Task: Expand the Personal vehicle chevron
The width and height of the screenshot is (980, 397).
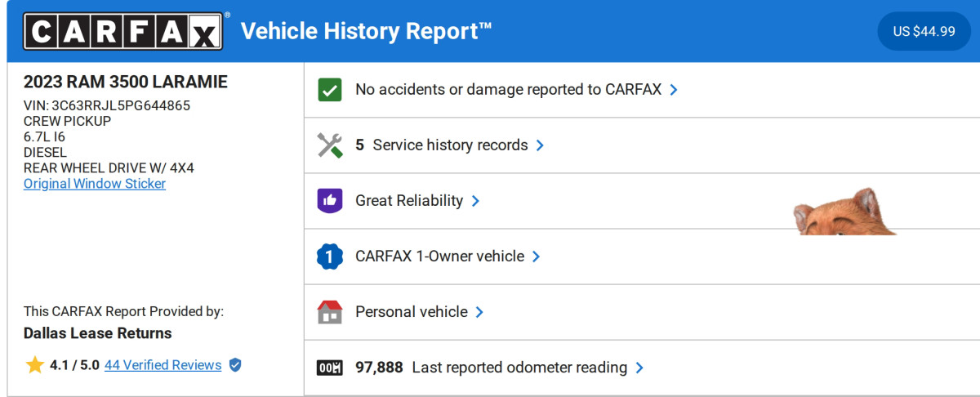Action: tap(479, 312)
